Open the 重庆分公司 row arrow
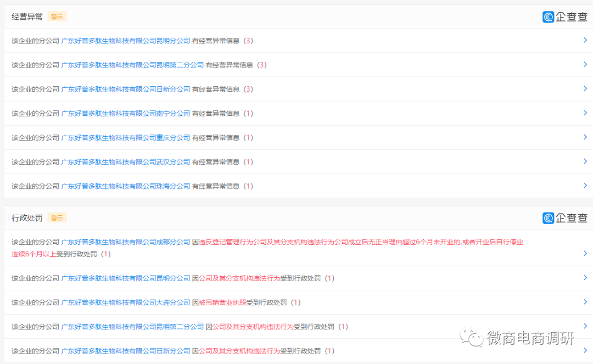Image resolution: width=593 pixels, height=364 pixels. (585, 137)
